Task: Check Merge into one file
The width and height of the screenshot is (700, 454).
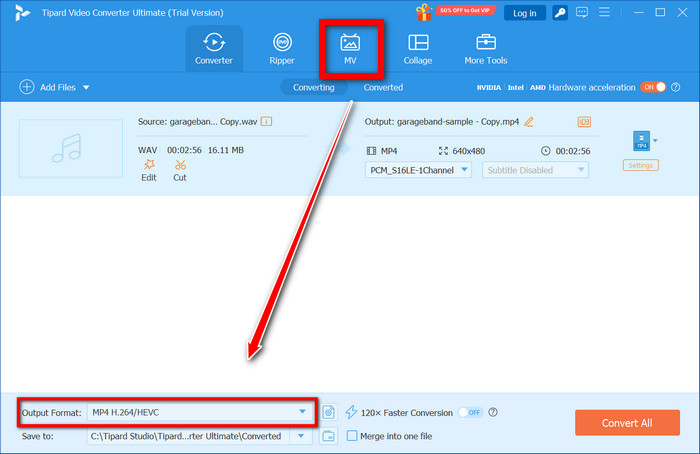Action: coord(352,436)
